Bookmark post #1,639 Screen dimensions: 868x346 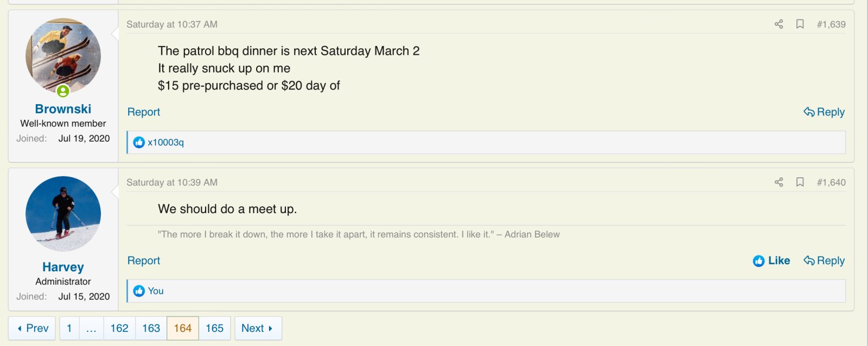(x=800, y=24)
